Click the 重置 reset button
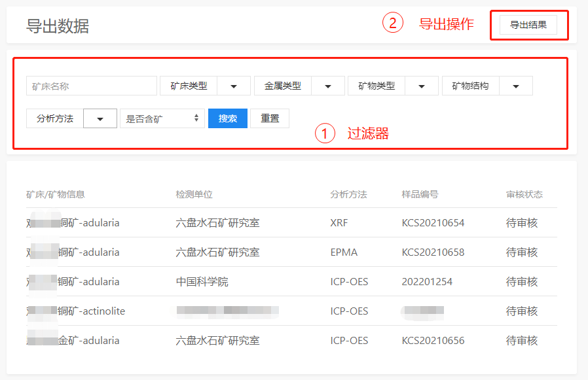The width and height of the screenshot is (588, 380). (270, 118)
